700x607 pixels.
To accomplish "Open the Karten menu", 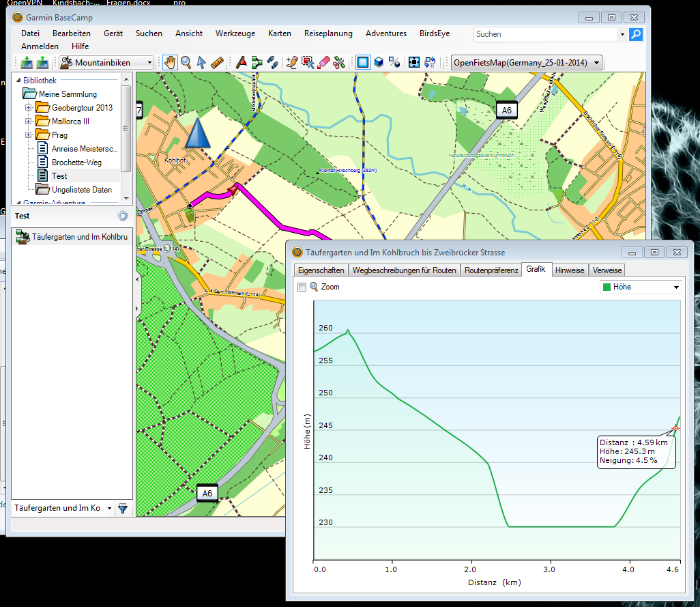I will pyautogui.click(x=280, y=33).
